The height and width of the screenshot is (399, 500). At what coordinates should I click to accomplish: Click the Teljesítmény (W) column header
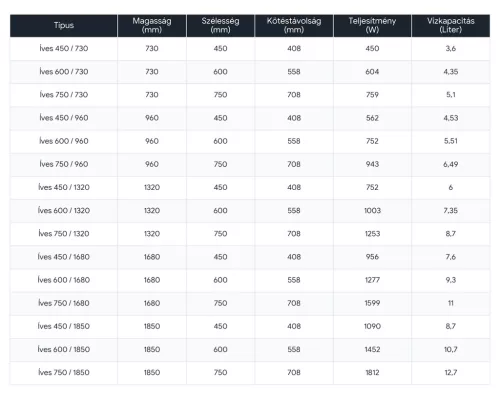coord(372,25)
